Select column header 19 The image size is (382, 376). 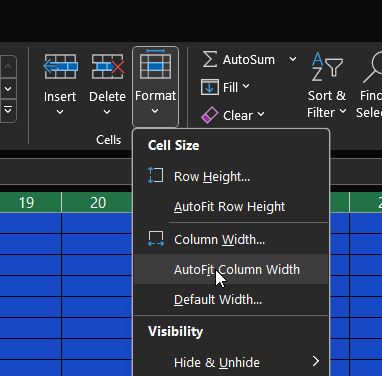pyautogui.click(x=30, y=202)
